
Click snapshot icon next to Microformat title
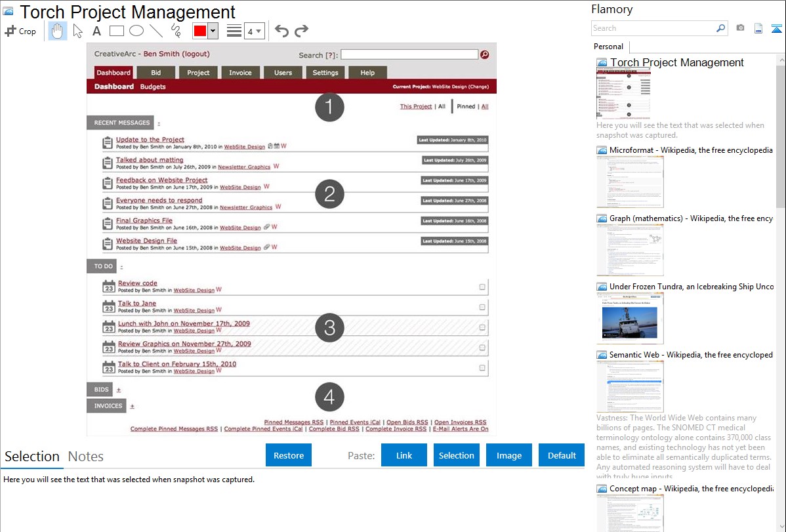(602, 150)
